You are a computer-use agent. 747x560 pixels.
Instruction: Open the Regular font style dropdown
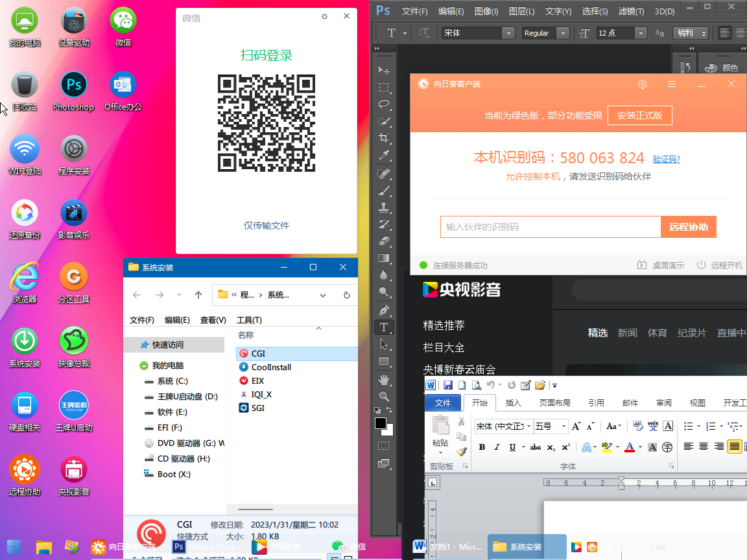coord(563,33)
